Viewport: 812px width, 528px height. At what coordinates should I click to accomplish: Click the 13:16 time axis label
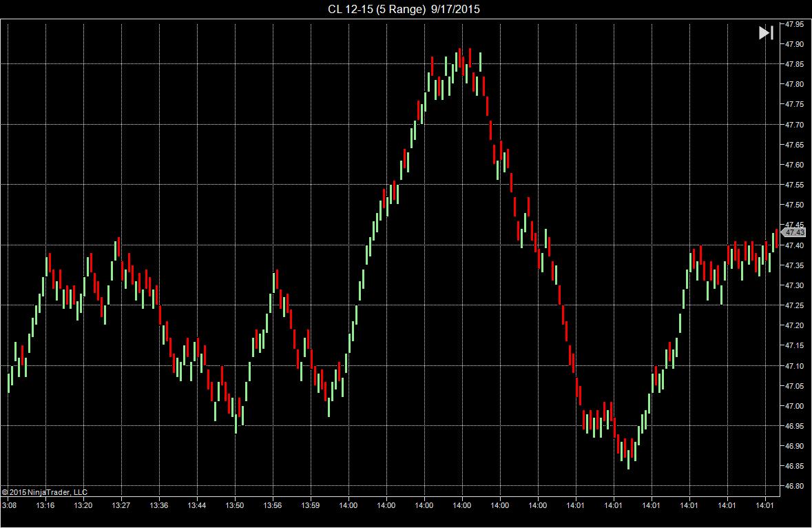point(45,505)
